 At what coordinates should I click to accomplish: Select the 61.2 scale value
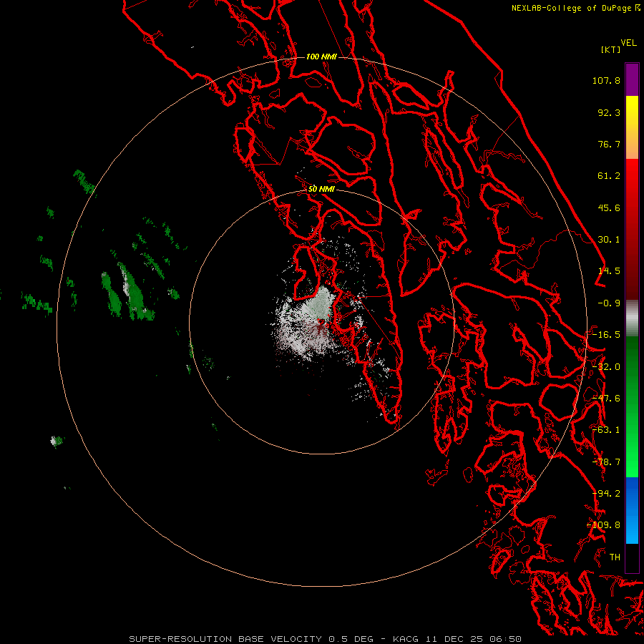coord(609,176)
